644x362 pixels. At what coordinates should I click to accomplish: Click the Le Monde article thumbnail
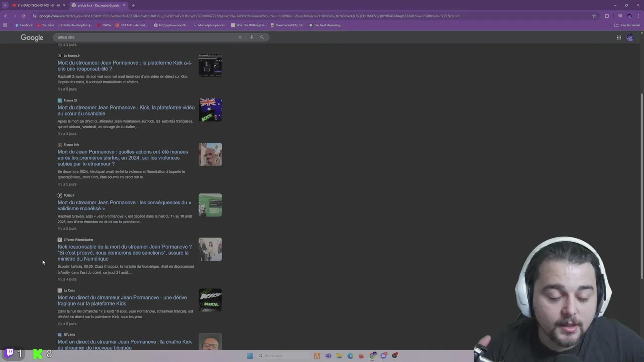[x=210, y=65]
